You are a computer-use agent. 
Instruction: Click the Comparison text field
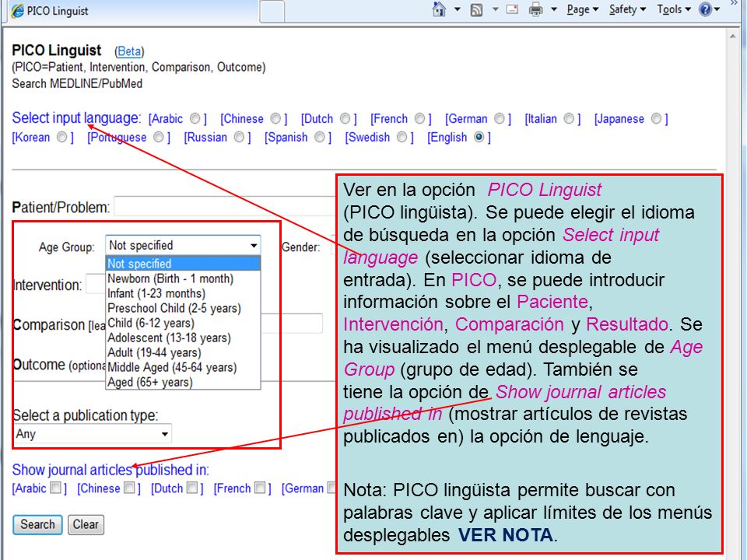pyautogui.click(x=292, y=324)
